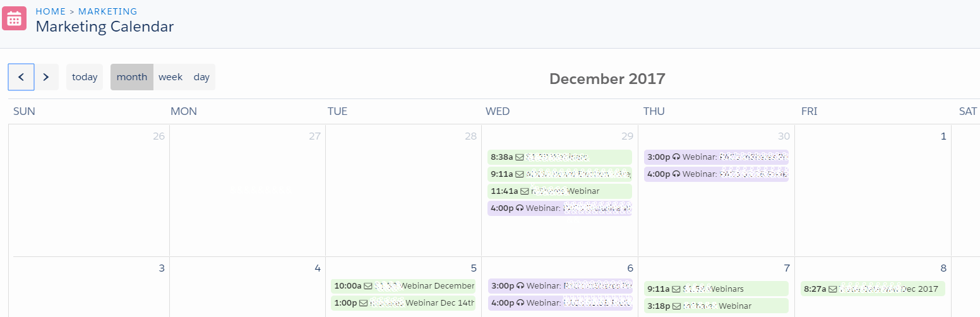Viewport: 980px width, 317px height.
Task: Click the TUE column header
Action: (x=338, y=112)
